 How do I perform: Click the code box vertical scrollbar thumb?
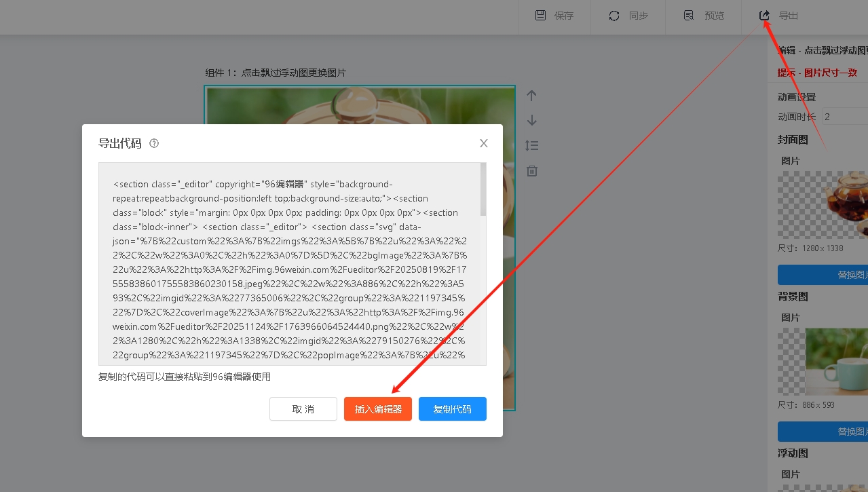pos(483,190)
